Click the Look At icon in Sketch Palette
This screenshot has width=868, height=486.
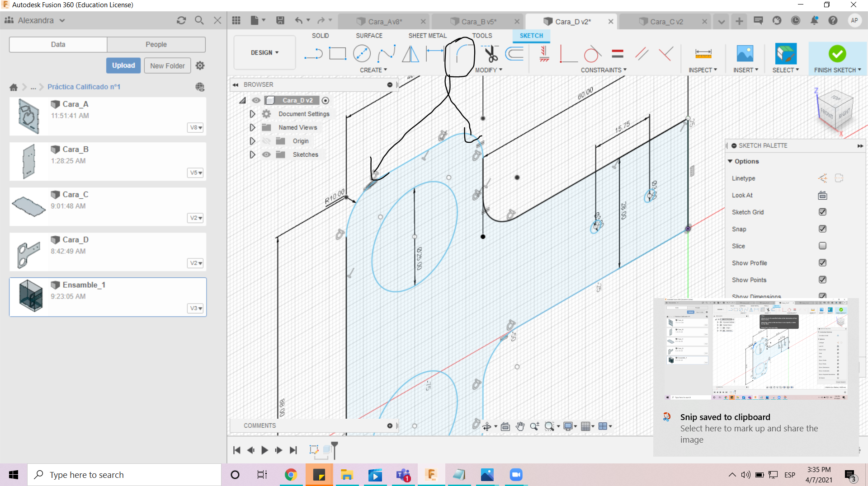tap(822, 195)
